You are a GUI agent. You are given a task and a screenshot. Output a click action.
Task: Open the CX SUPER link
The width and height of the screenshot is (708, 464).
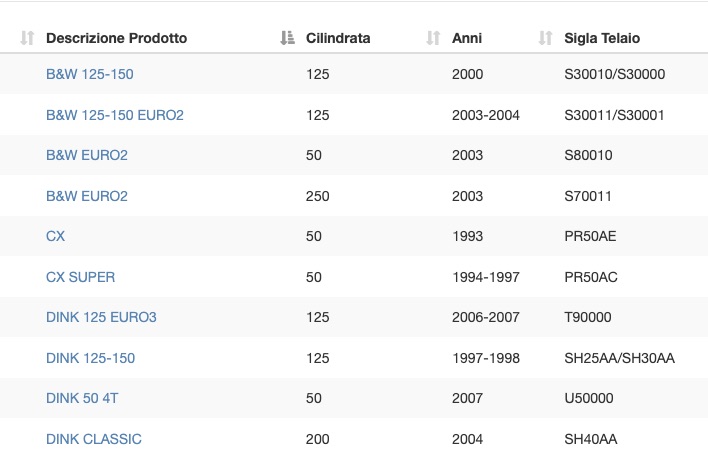(80, 277)
